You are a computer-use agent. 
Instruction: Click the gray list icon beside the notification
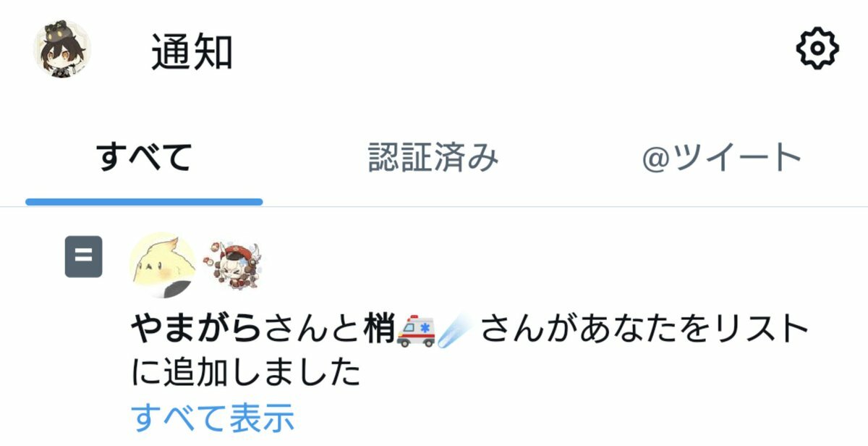(x=84, y=256)
